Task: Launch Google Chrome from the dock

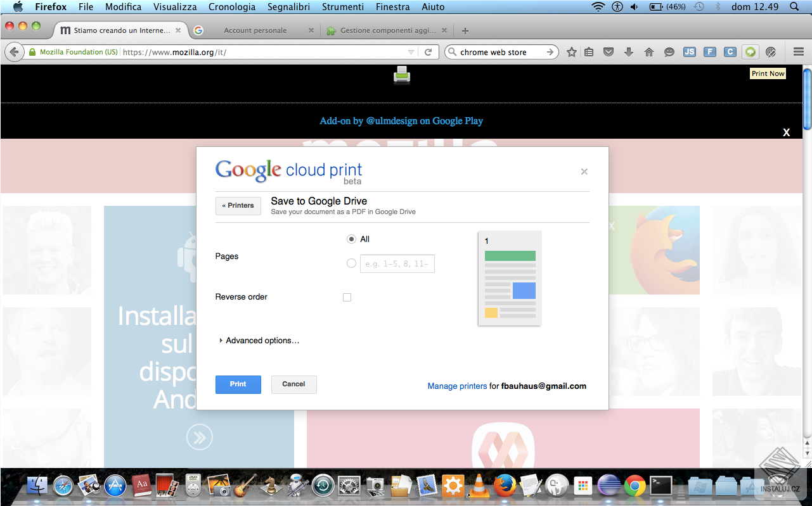Action: click(635, 486)
